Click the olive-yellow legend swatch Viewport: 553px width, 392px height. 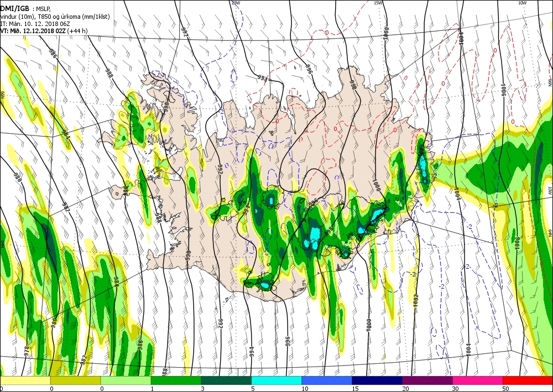(x=75, y=380)
